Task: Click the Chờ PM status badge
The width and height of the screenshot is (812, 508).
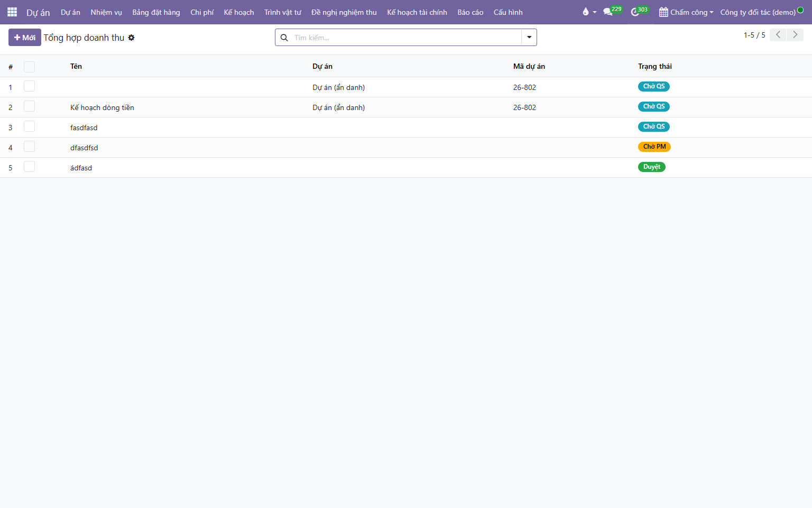Action: pos(654,147)
